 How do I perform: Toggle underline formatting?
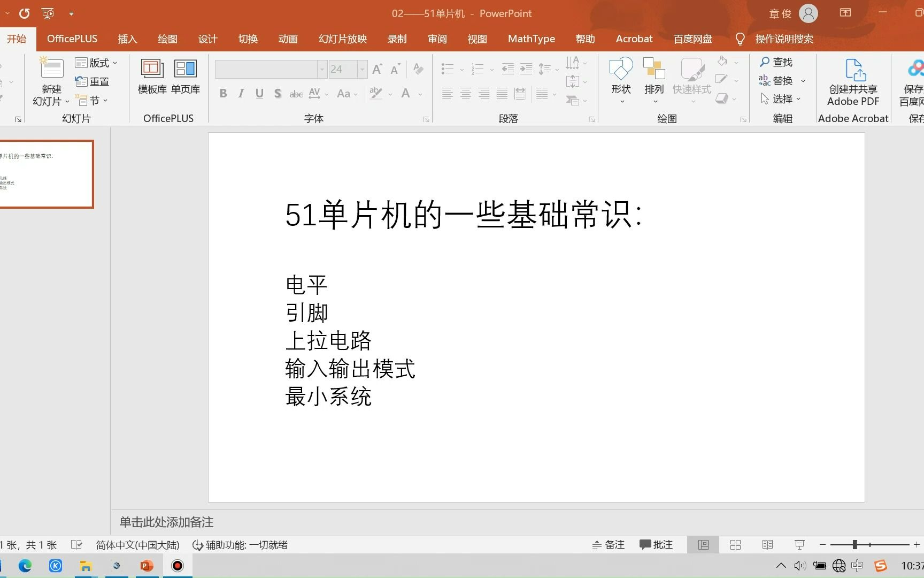[259, 93]
